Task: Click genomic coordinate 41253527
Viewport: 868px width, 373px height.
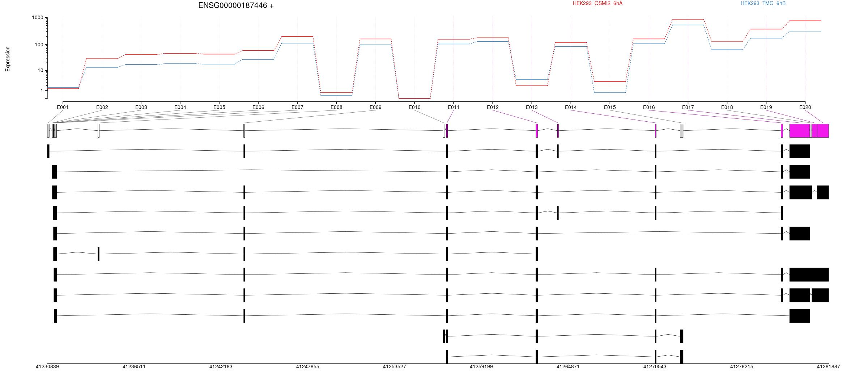Action: pyautogui.click(x=394, y=366)
